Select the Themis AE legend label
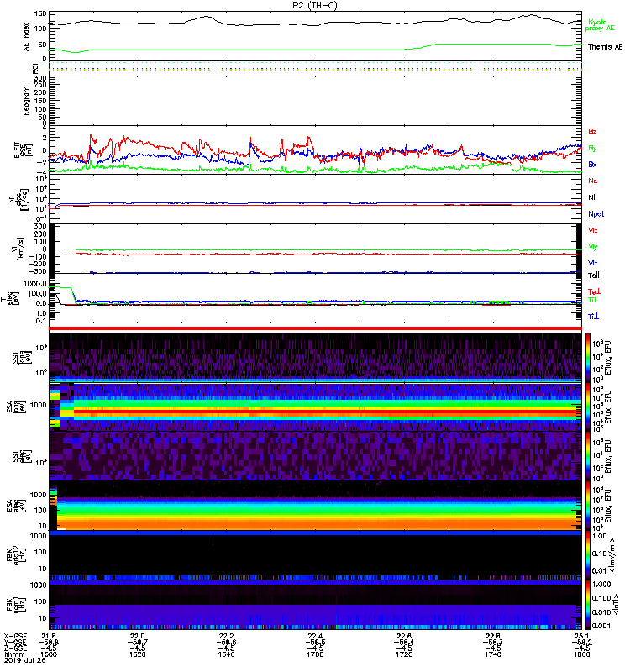 [605, 47]
